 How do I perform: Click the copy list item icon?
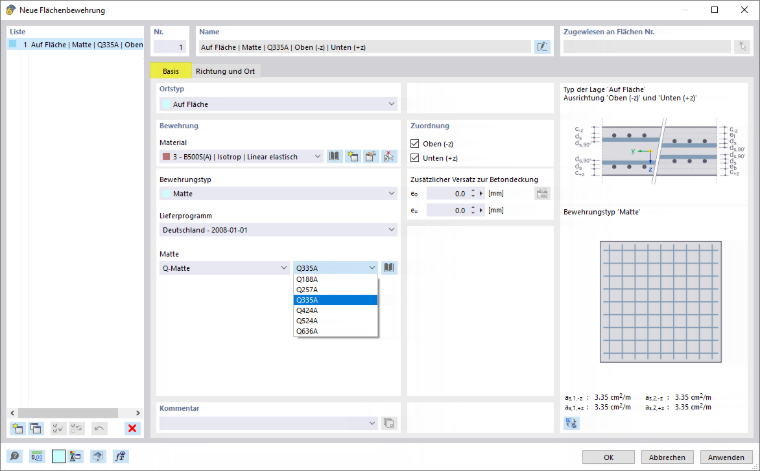coord(36,428)
